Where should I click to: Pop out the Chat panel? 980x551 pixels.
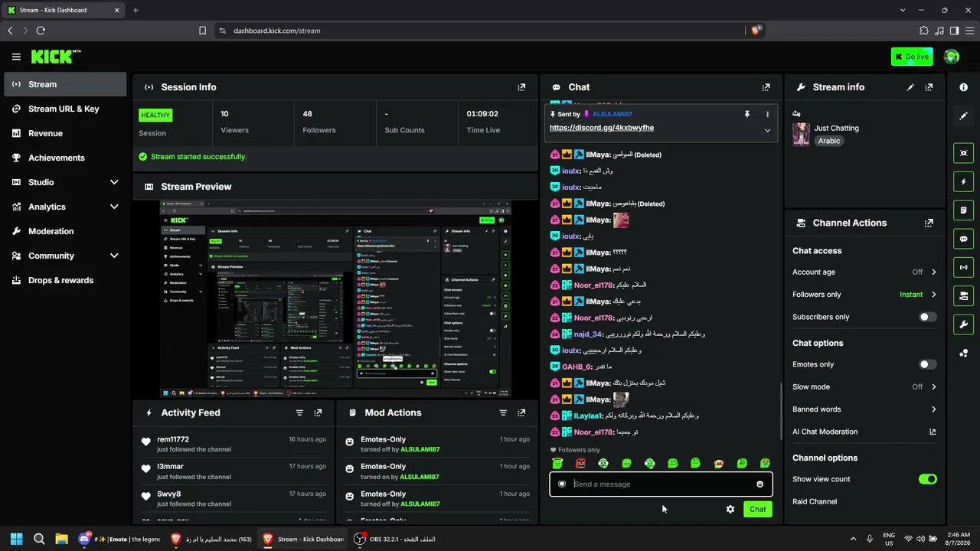766,87
